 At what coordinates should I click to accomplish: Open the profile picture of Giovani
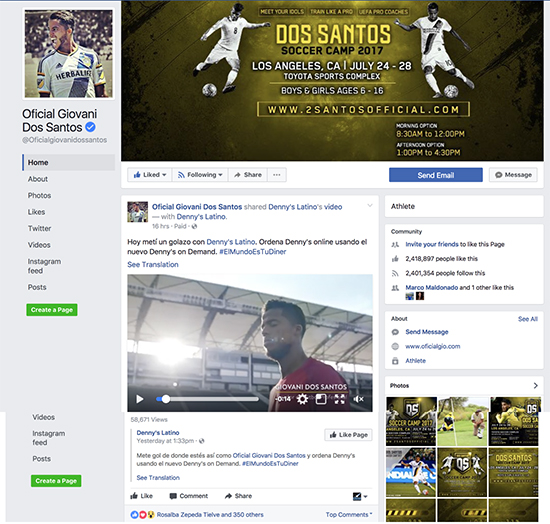(x=69, y=54)
